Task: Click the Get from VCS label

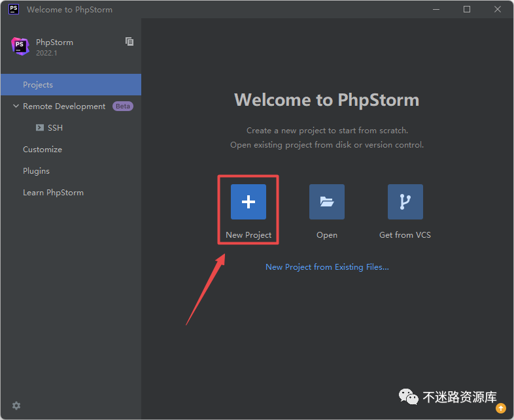Action: click(405, 235)
